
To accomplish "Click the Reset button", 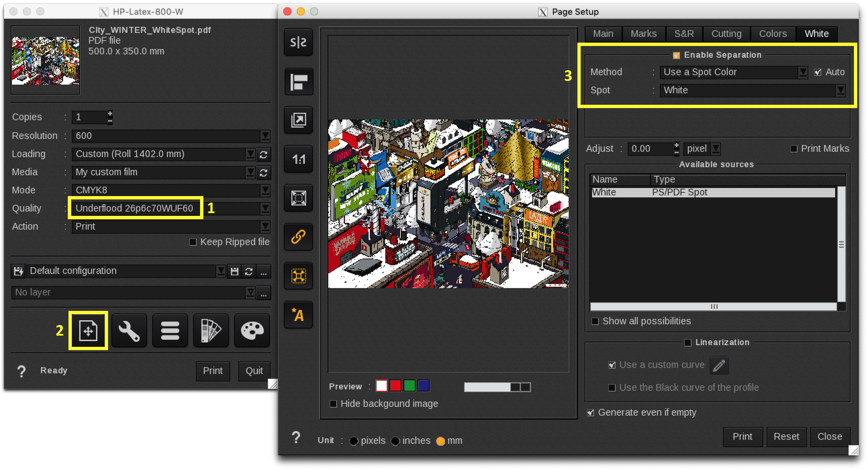I will point(786,437).
